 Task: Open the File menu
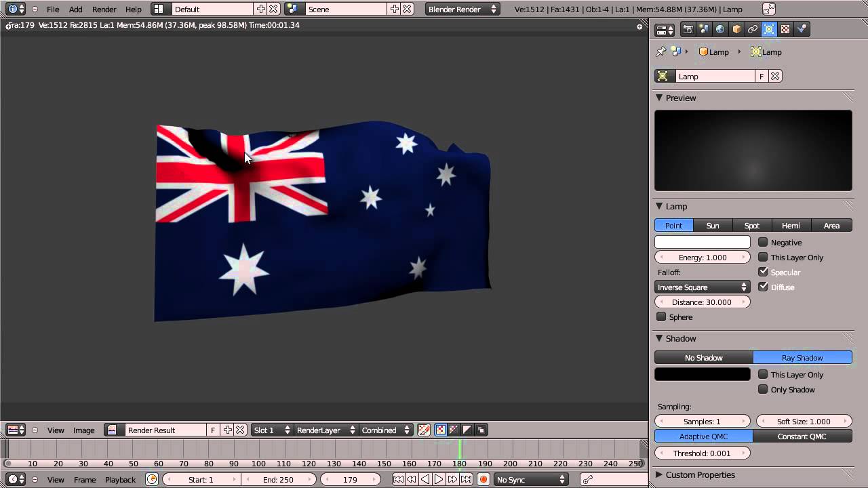coord(53,9)
